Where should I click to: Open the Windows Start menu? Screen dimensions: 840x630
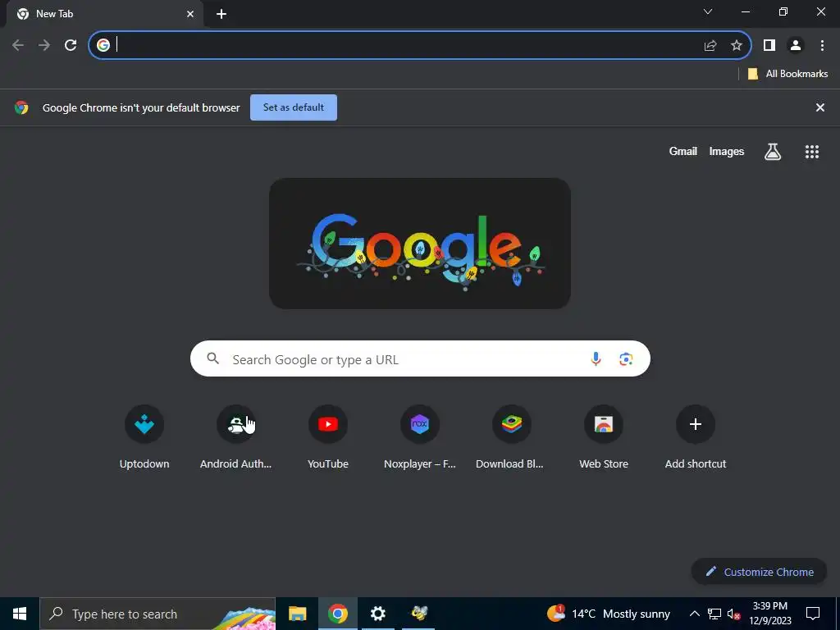pyautogui.click(x=20, y=614)
